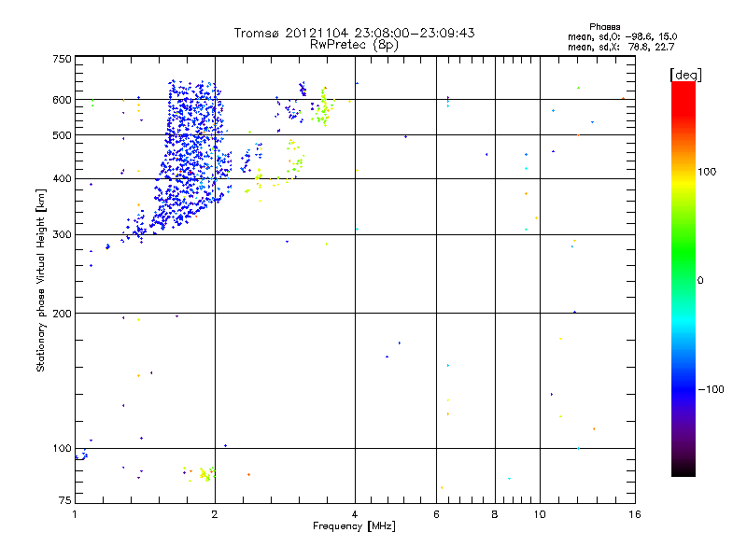Click y-axis tick label '200'
The width and height of the screenshot is (747, 560).
click(x=62, y=314)
